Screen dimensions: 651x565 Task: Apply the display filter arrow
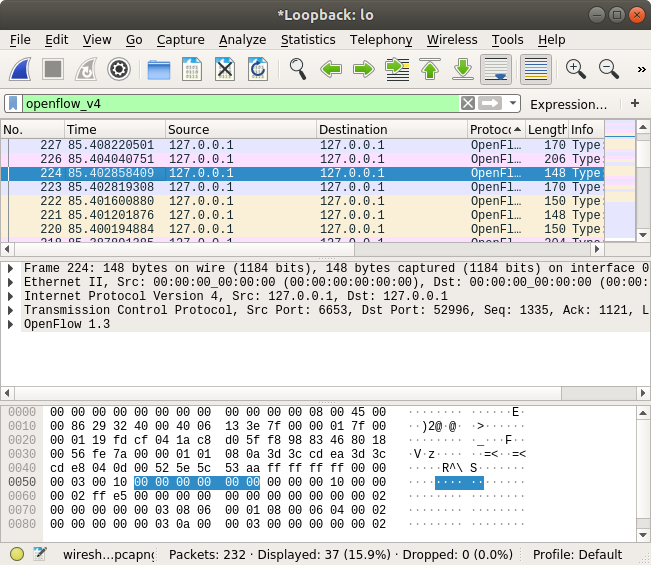(490, 103)
